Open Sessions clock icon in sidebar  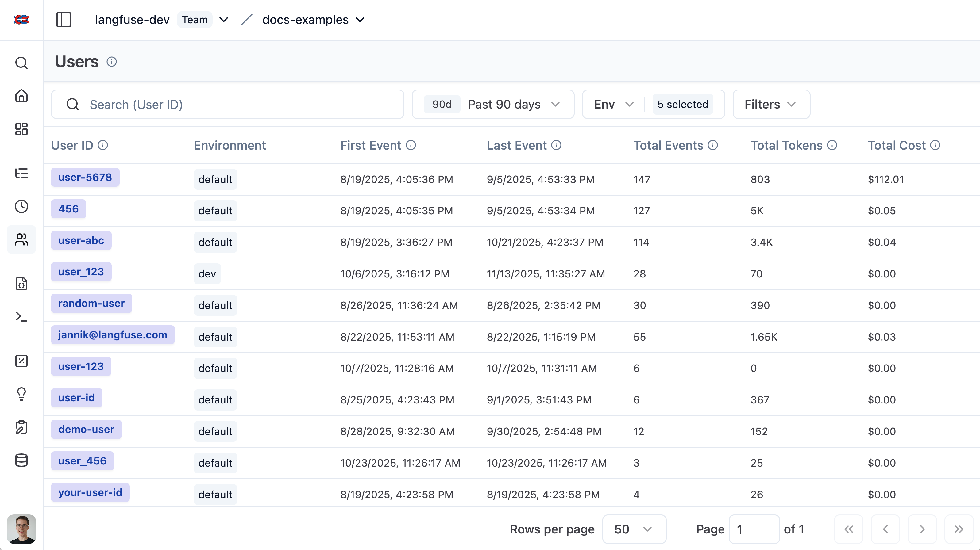pyautogui.click(x=21, y=206)
